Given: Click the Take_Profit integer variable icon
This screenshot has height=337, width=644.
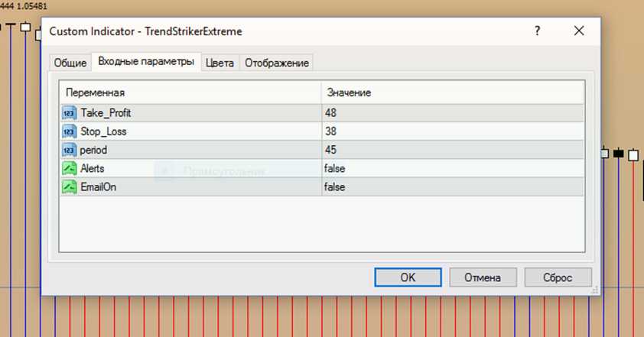Looking at the screenshot, I should click(70, 113).
